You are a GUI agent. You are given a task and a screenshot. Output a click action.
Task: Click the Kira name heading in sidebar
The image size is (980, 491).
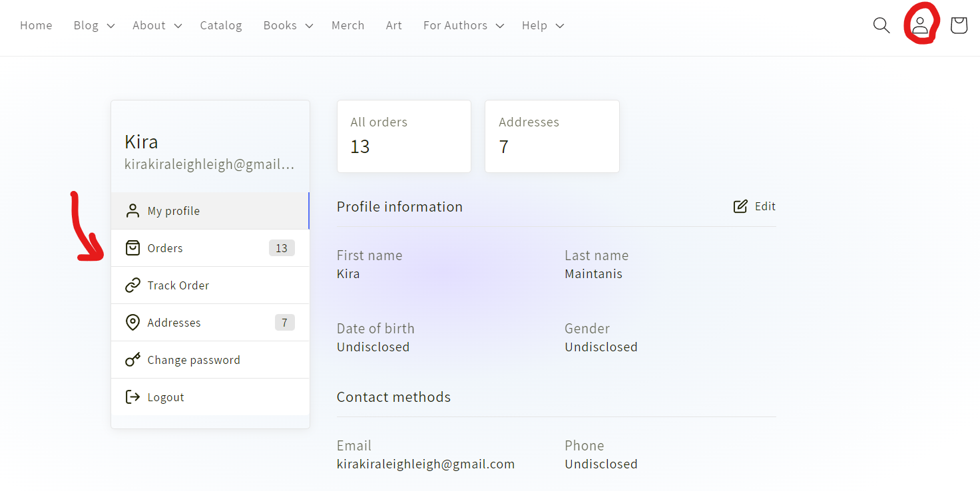[x=141, y=142]
